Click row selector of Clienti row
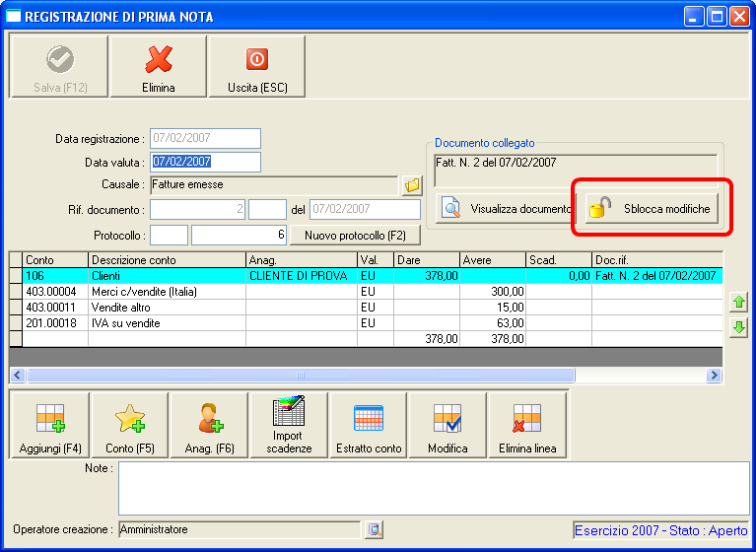Image resolution: width=756 pixels, height=552 pixels. point(16,276)
